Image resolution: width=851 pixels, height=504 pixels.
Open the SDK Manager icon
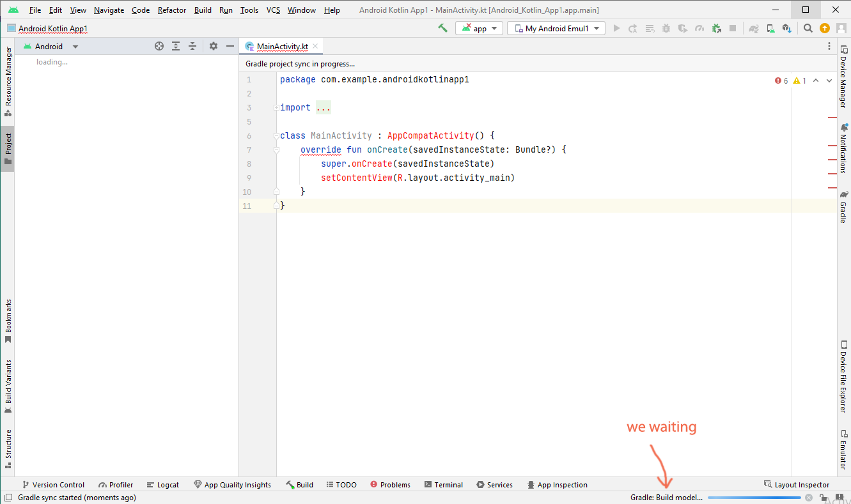coord(786,28)
